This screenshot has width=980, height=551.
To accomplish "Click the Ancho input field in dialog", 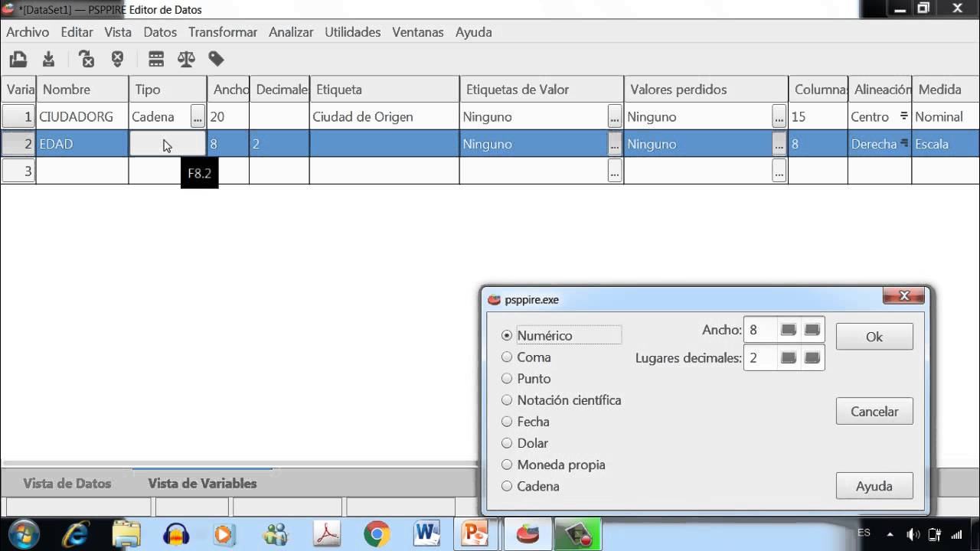I will [x=761, y=330].
